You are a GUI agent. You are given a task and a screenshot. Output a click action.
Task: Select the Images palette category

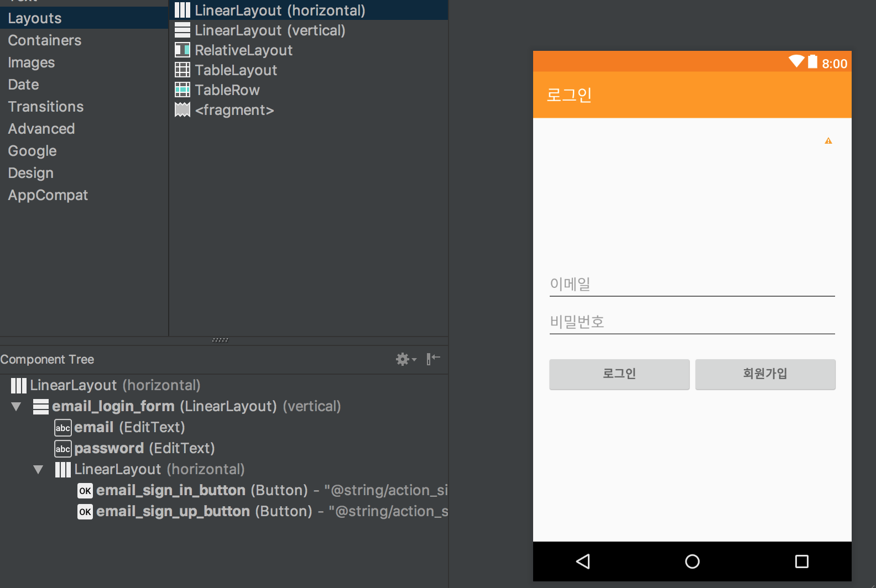[x=84, y=62]
